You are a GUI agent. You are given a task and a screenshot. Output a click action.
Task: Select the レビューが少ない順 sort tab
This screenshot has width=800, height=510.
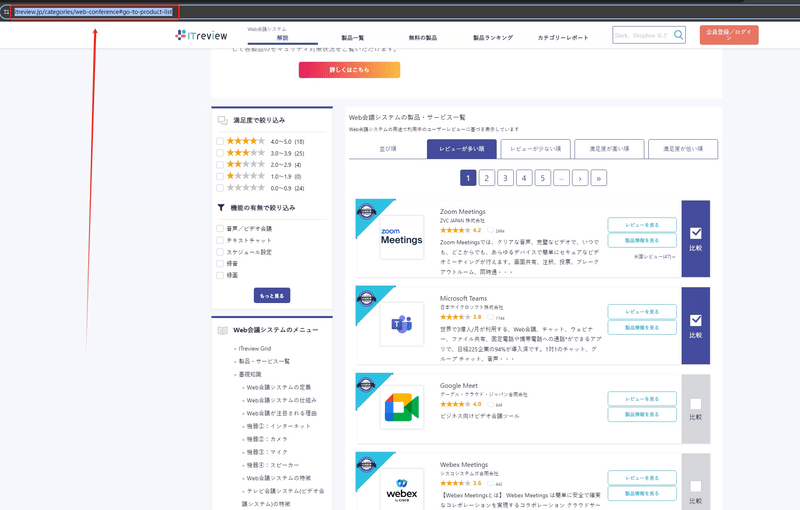coord(535,149)
